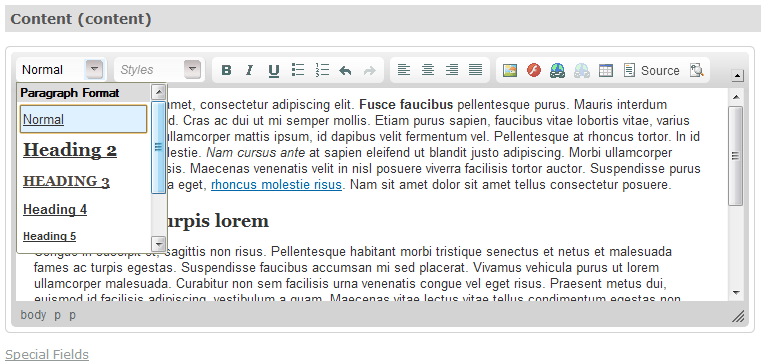Switch to Source view
The width and height of the screenshot is (761, 364).
tap(652, 70)
